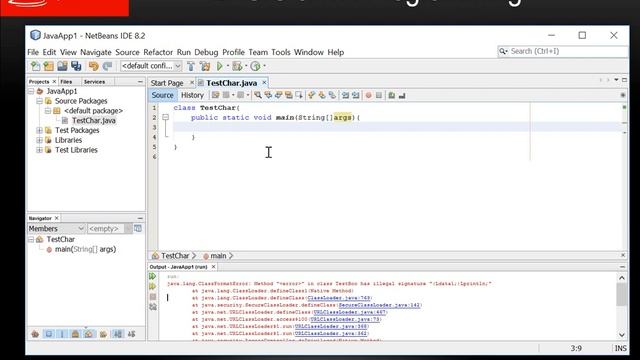Viewport: 640px width, 360px height.
Task: Click the Start Macro Recording red dot icon
Action: pyautogui.click(x=369, y=95)
